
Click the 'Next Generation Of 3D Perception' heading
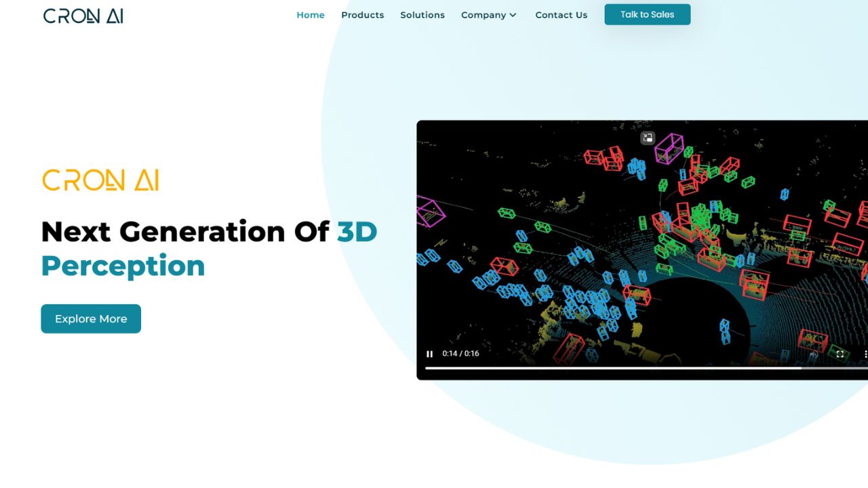210,249
